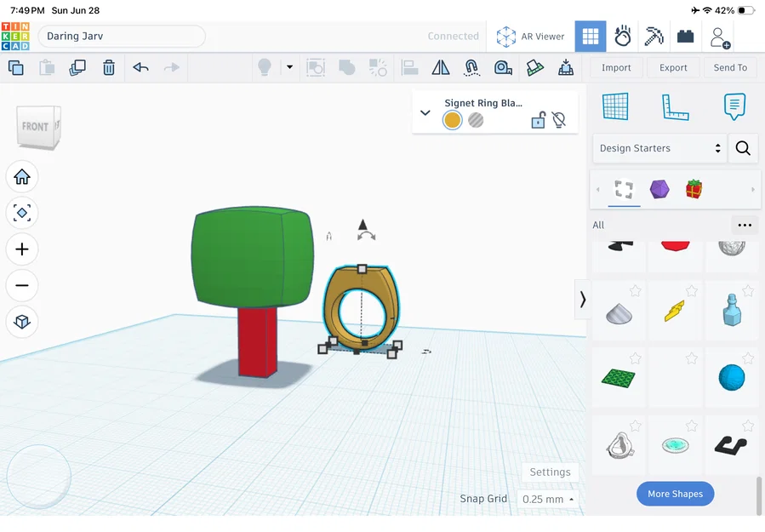Pick the blue bottle shape

(732, 310)
